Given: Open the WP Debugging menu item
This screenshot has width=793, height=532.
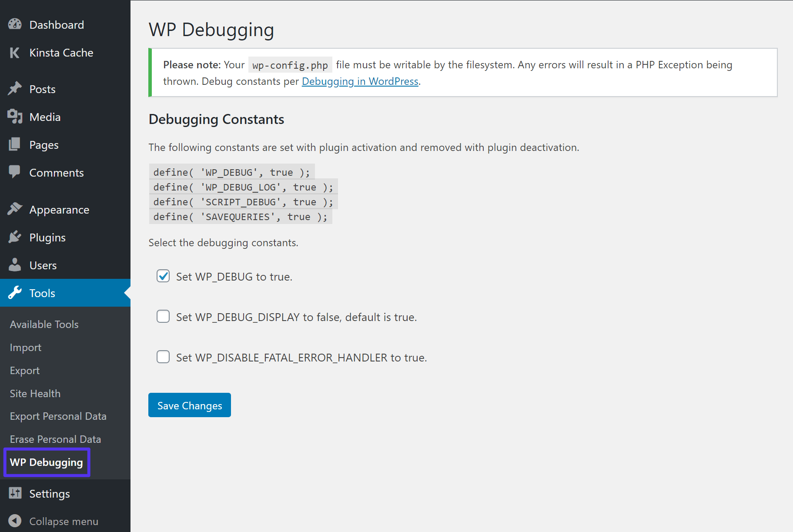Looking at the screenshot, I should tap(46, 462).
